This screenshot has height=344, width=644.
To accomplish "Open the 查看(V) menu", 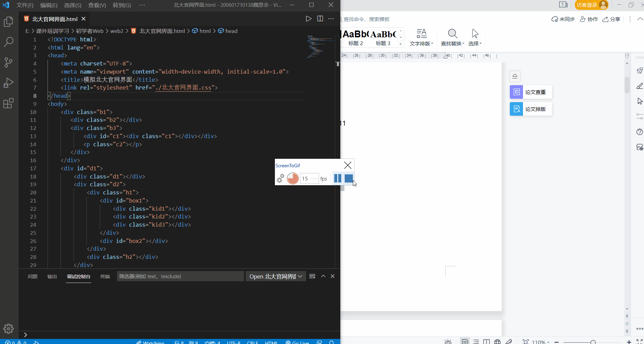I will click(x=97, y=5).
